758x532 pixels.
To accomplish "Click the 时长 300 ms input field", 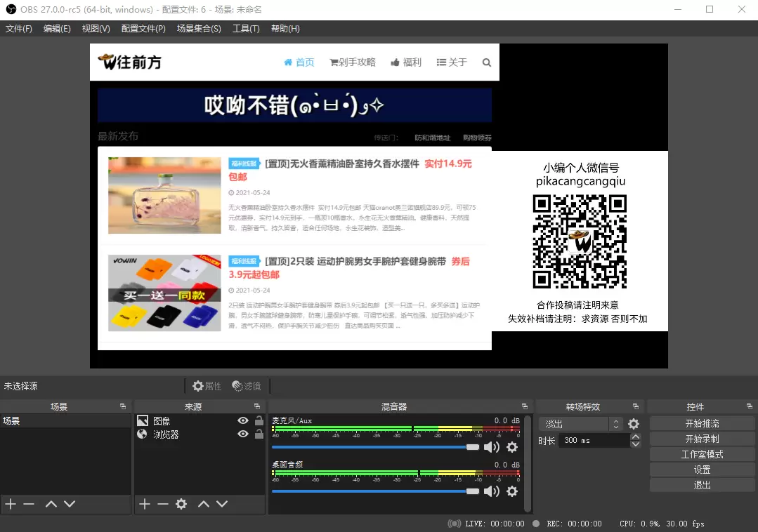I will [594, 440].
